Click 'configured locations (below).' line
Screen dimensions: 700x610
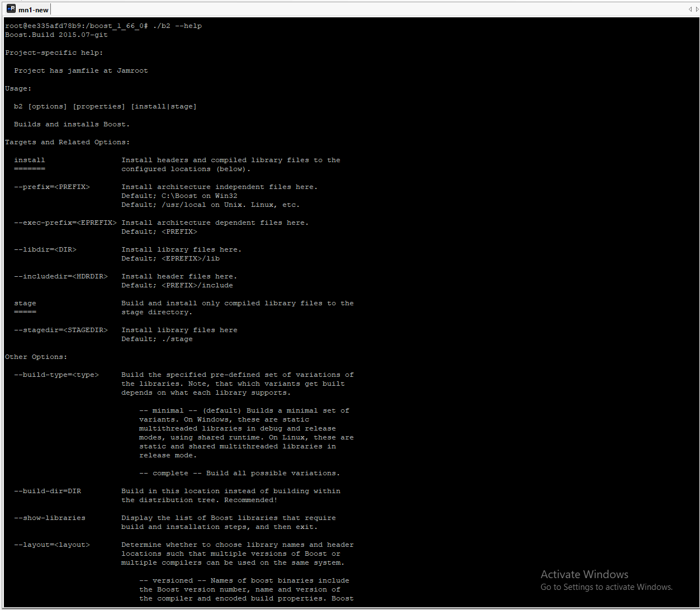(186, 169)
